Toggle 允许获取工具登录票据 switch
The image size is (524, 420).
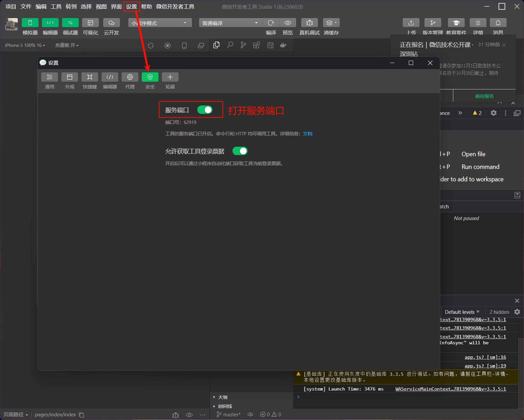point(240,151)
